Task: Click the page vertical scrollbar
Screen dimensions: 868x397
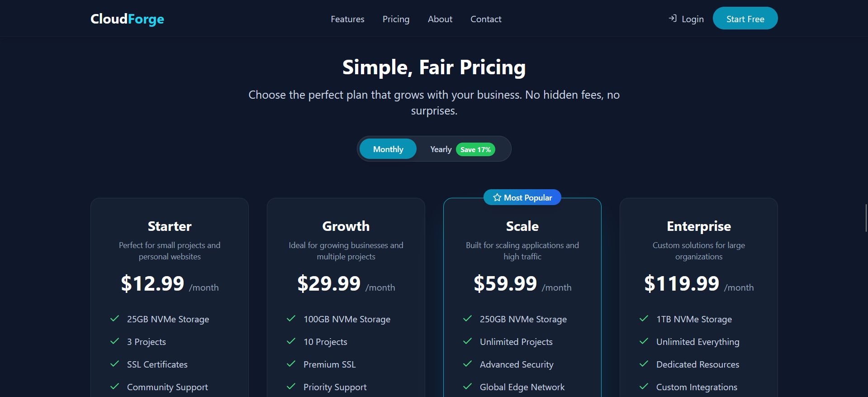Action: 866,218
